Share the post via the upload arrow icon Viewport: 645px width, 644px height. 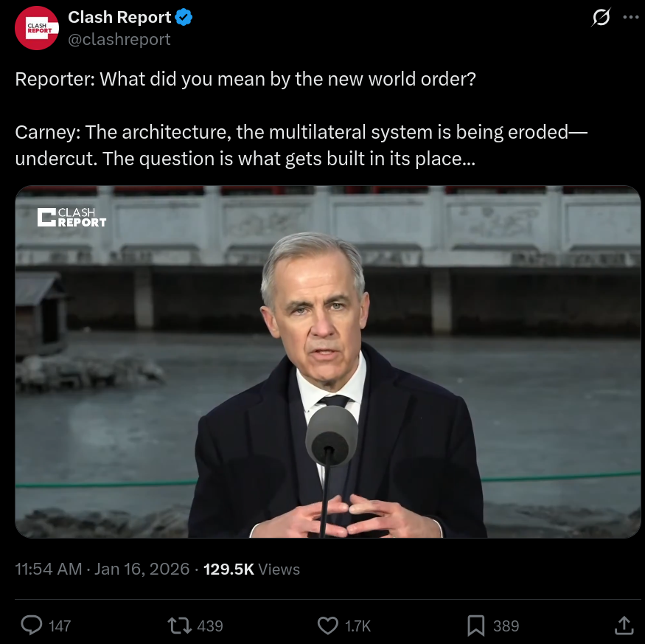click(x=624, y=626)
